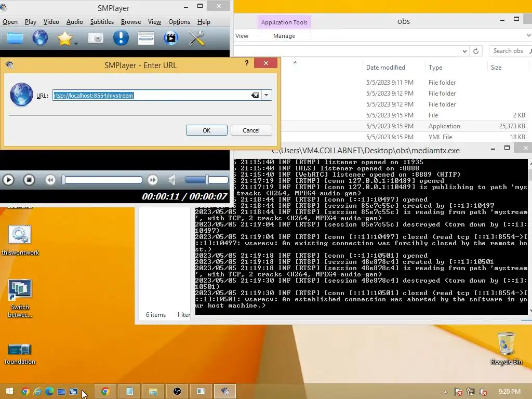The image size is (532, 399).
Task: Select the YML File row in Explorer
Action: [x=404, y=137]
